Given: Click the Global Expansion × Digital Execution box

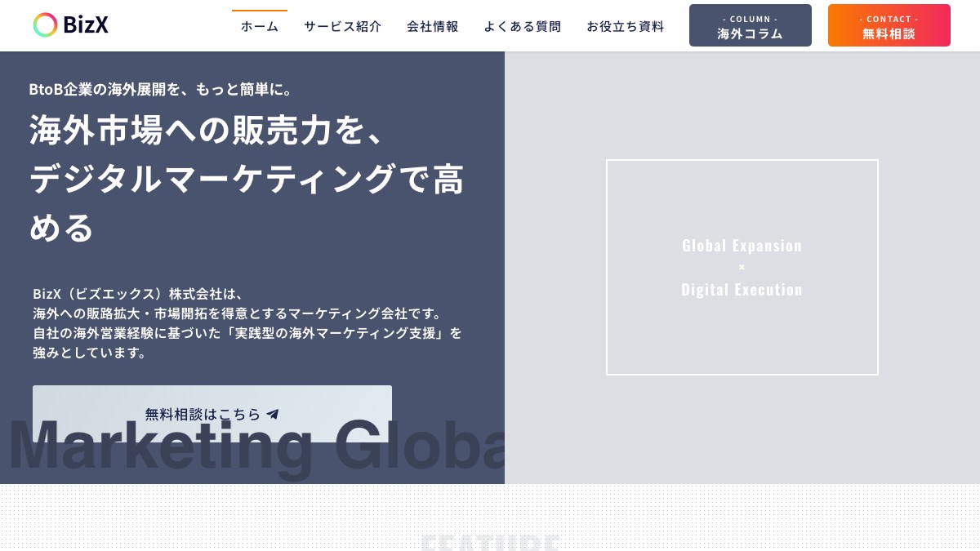Looking at the screenshot, I should point(742,267).
